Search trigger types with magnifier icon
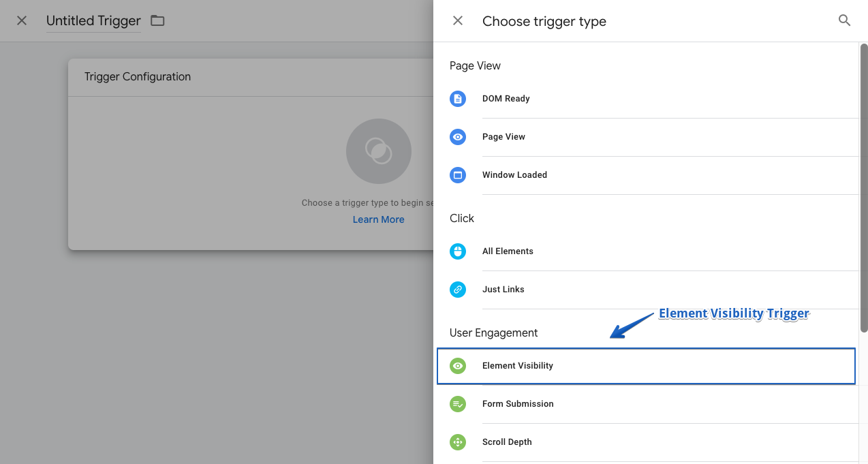 (844, 20)
